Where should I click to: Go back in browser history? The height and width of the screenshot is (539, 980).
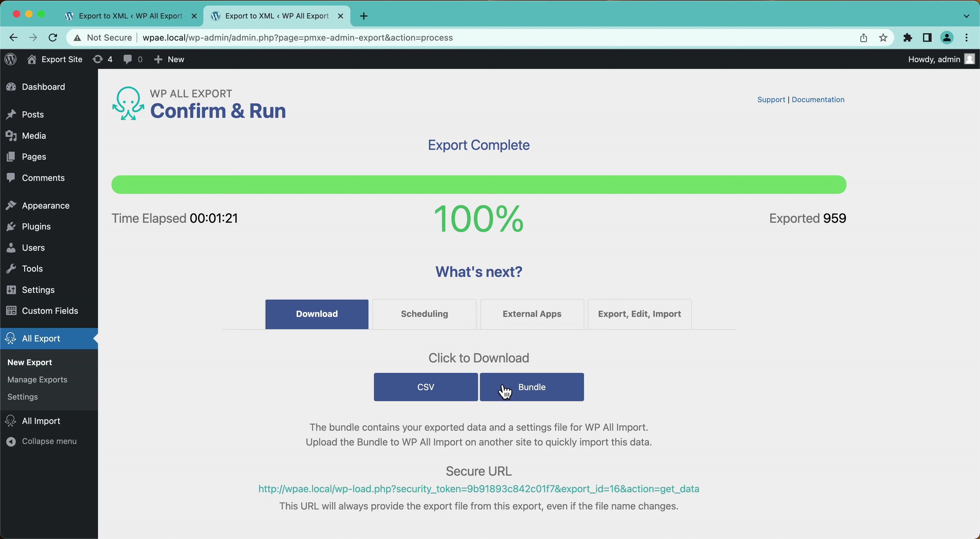(13, 38)
